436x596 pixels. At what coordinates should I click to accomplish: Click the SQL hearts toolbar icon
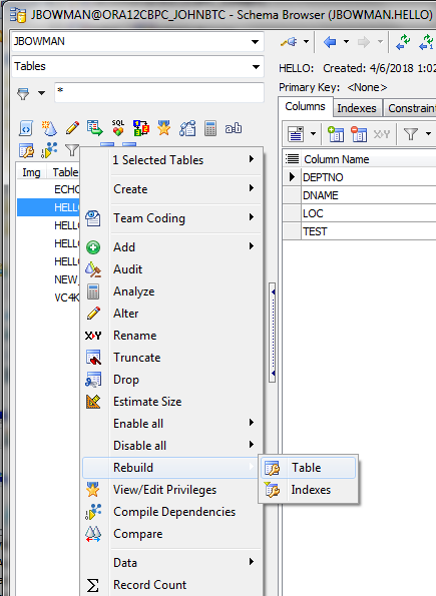tap(118, 128)
